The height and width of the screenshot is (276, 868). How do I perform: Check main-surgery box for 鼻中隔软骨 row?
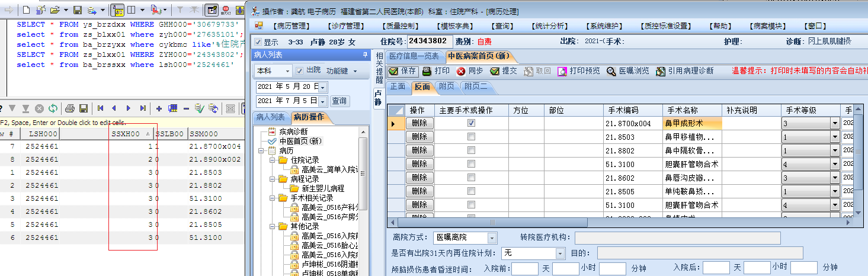click(x=471, y=150)
